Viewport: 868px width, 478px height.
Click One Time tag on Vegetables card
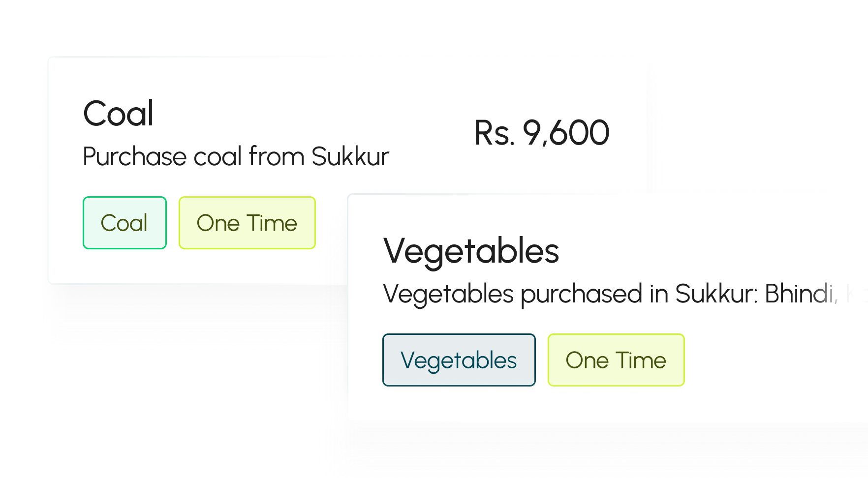[616, 360]
